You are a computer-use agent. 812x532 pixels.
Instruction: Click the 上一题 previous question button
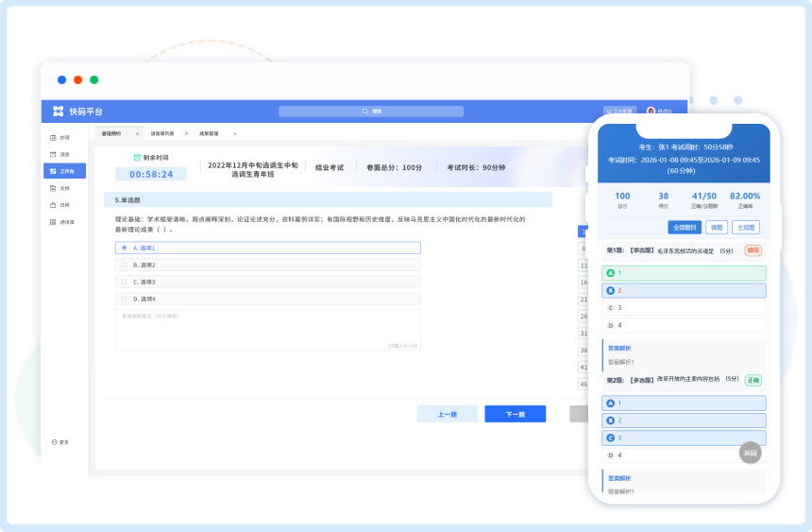tap(447, 414)
